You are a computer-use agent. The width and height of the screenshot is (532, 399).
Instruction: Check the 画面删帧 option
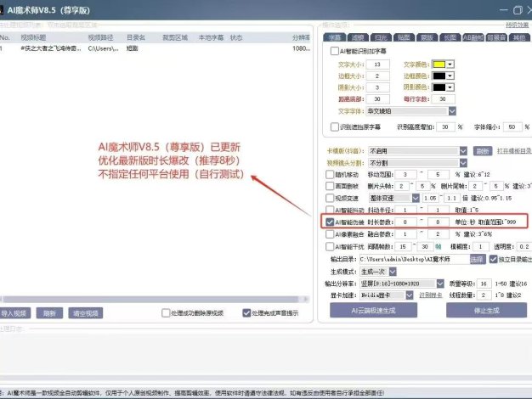(330, 186)
